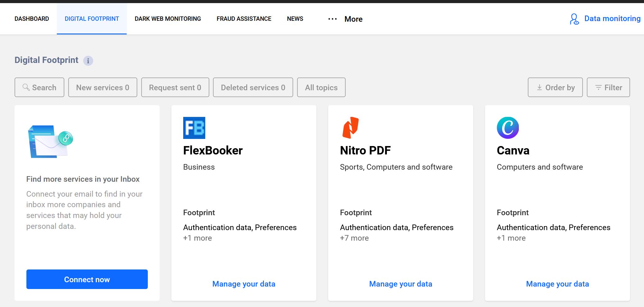Open the Search box

(x=39, y=87)
